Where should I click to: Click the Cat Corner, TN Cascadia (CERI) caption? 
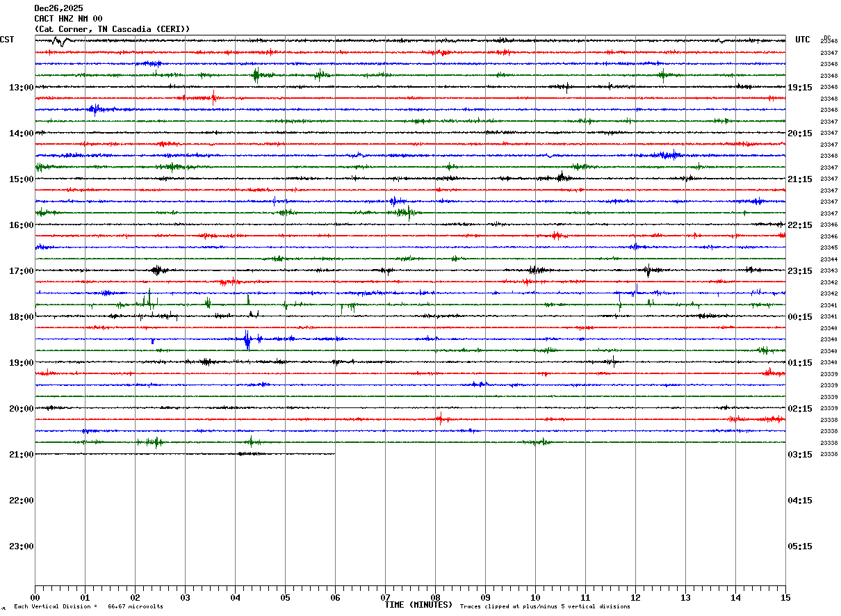[112, 29]
